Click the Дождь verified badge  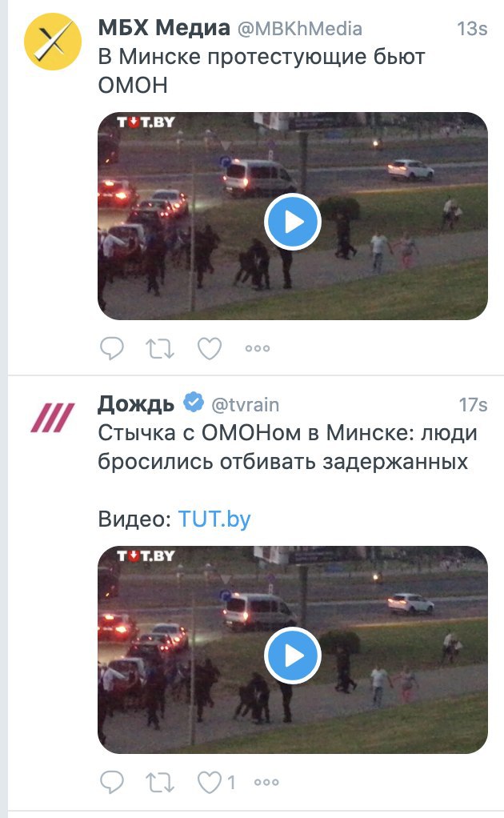[194, 403]
